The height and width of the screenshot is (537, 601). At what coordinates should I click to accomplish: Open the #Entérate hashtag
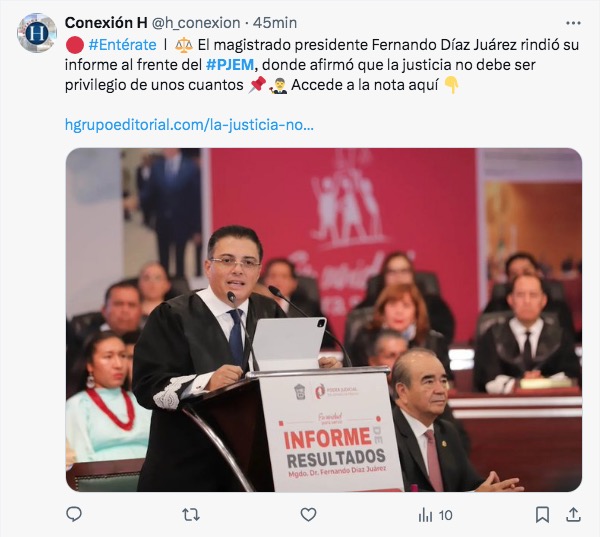pyautogui.click(x=122, y=45)
